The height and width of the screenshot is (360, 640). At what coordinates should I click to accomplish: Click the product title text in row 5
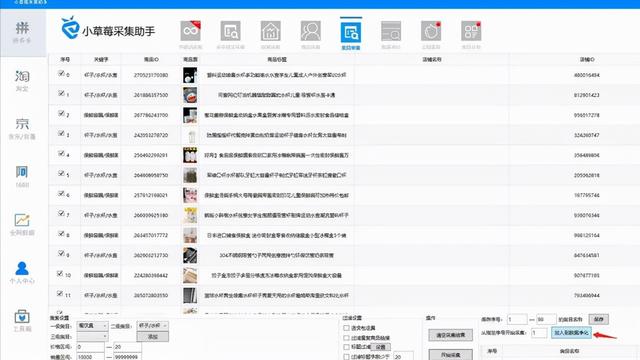(x=276, y=175)
